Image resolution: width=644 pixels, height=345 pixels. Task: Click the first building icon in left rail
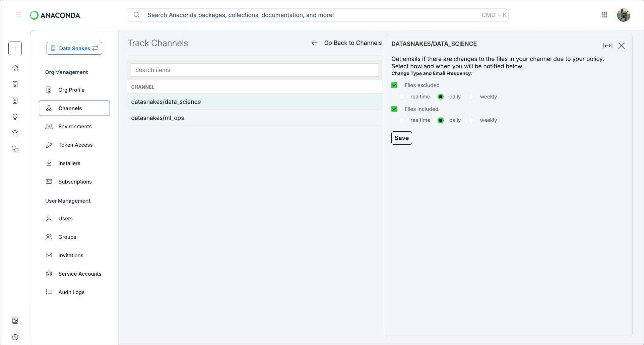coord(15,84)
